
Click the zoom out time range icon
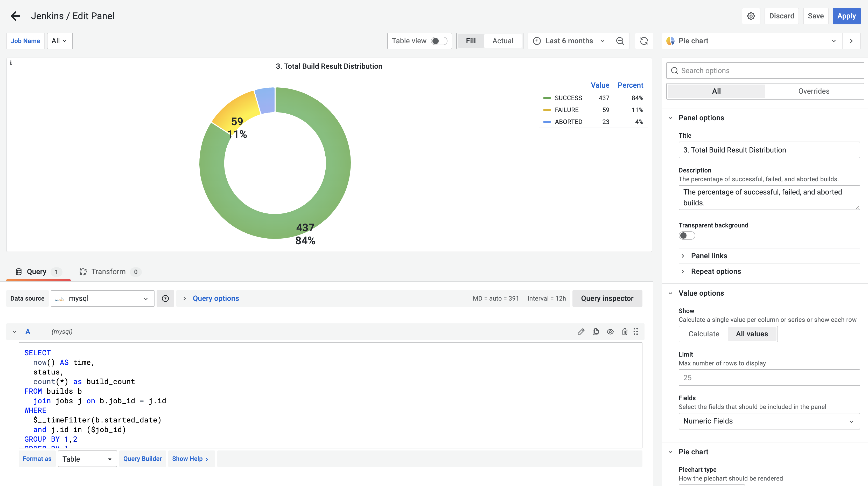pos(620,41)
